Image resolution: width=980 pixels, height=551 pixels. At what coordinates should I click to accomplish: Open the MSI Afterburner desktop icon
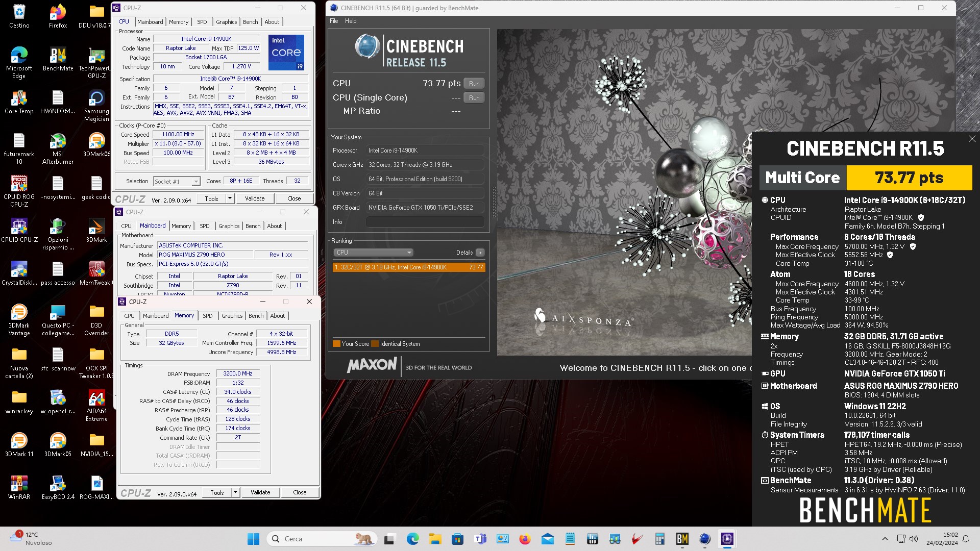click(x=58, y=148)
